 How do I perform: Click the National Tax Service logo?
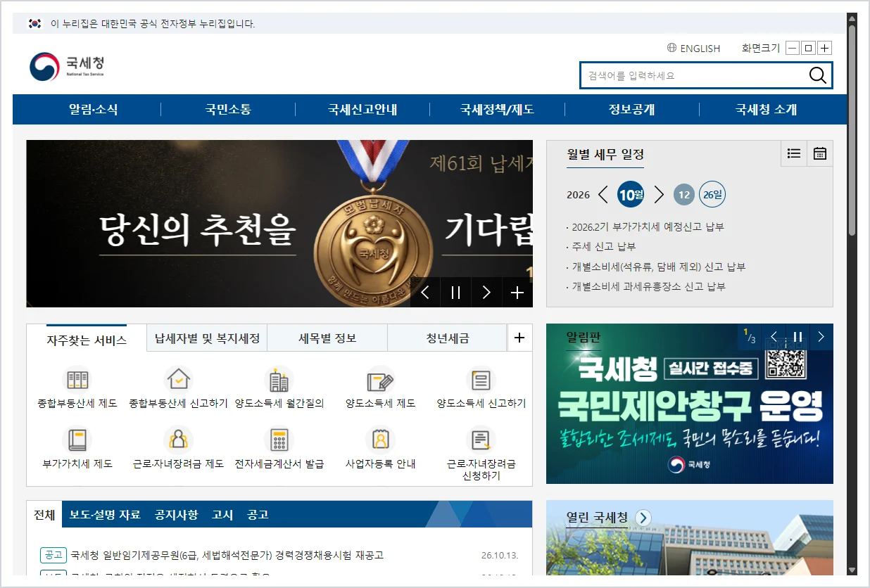click(66, 67)
